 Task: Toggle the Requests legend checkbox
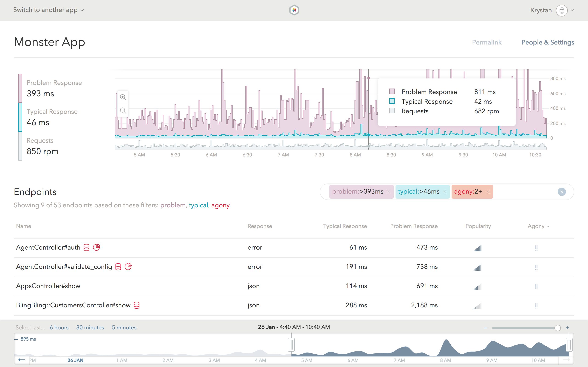[x=392, y=111]
